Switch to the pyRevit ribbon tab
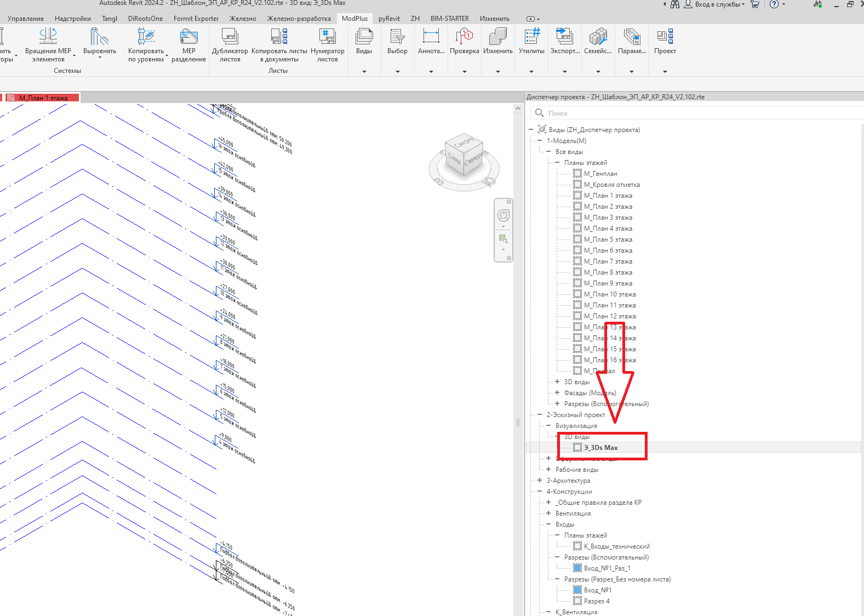 tap(389, 19)
